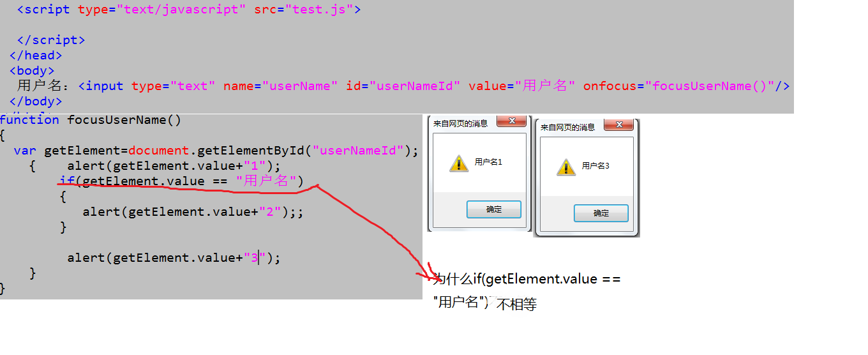Click the var getElement=document.getElementById line
The width and height of the screenshot is (868, 355).
pos(216,151)
